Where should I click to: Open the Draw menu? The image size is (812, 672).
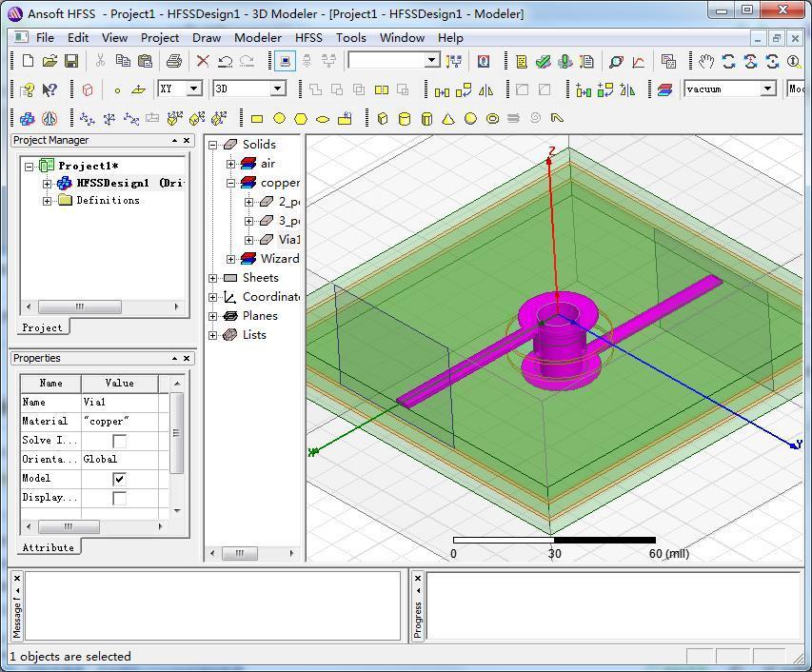207,38
